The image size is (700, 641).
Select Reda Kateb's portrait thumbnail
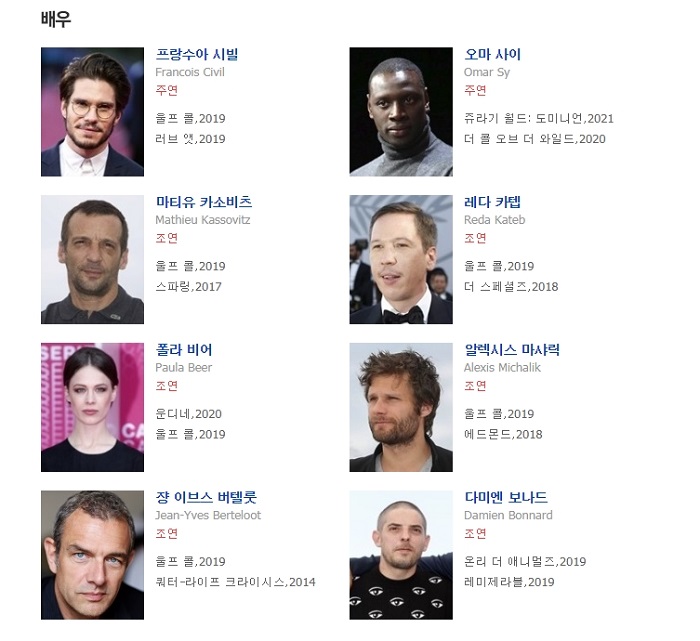(401, 259)
